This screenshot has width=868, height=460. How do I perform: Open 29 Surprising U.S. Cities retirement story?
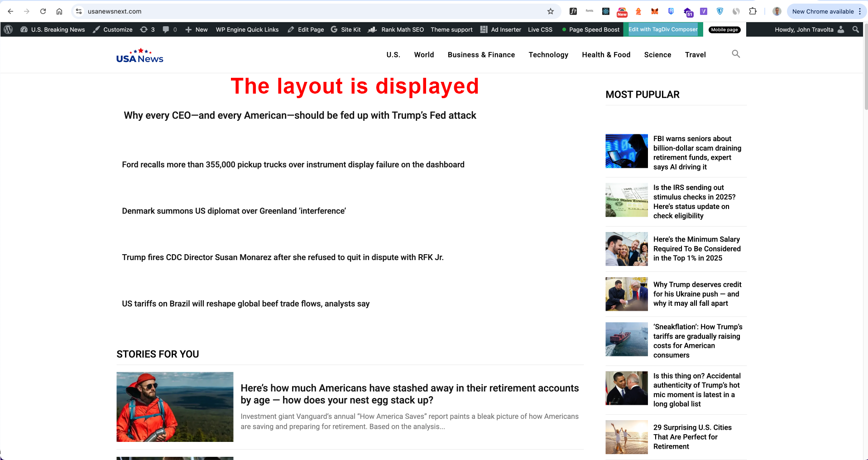pyautogui.click(x=692, y=437)
